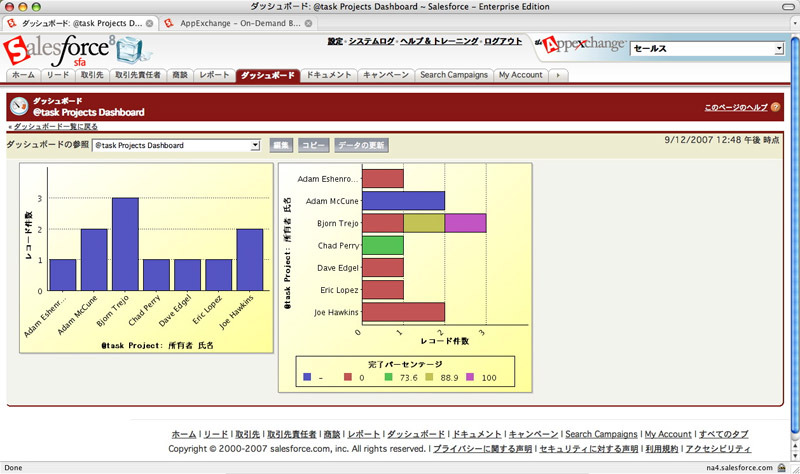
Task: Click このページのヘルプ link
Action: tap(736, 107)
